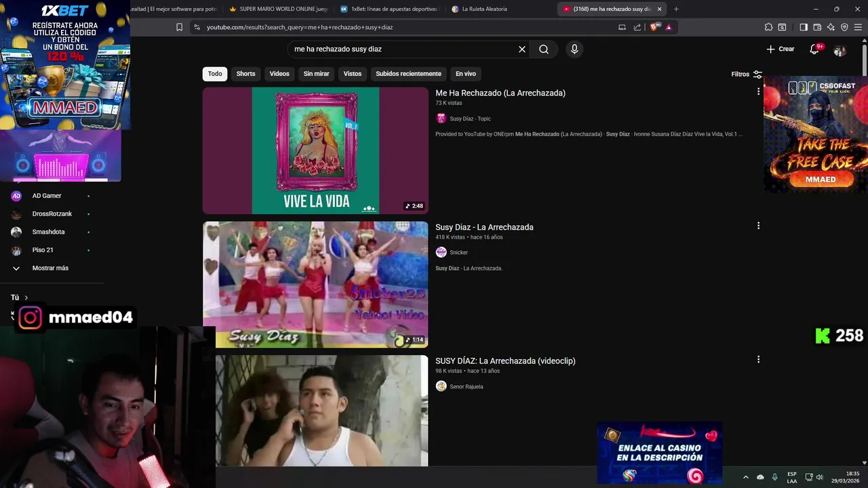Screen dimensions: 868x488
Task: Open SUSY DÍAZ: La Arrechazada (videoclip) title
Action: [x=505, y=361]
